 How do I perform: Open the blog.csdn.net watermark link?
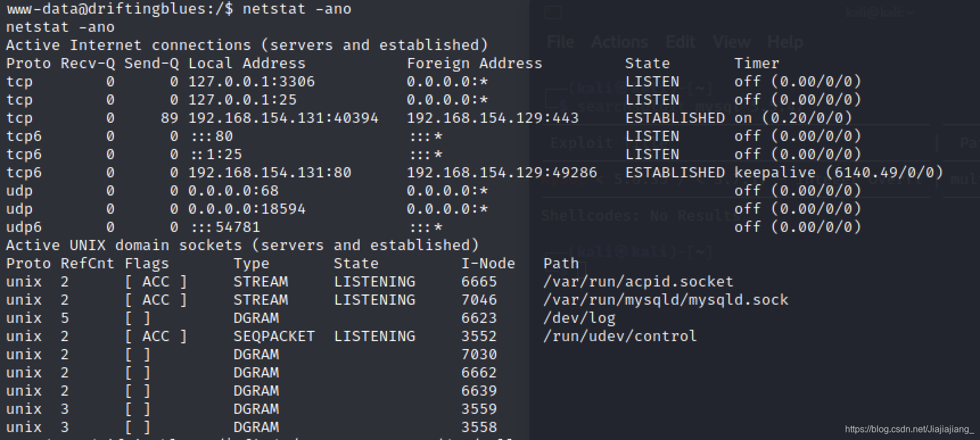909,429
